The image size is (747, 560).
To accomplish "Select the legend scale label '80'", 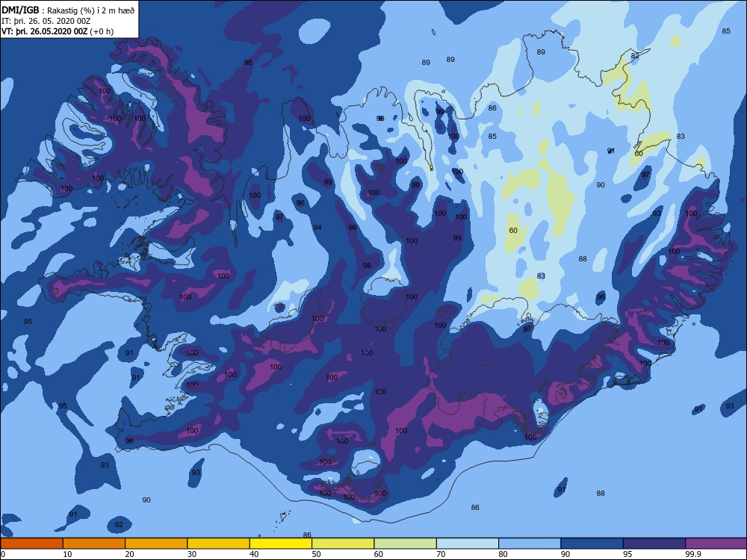I will (x=503, y=554).
